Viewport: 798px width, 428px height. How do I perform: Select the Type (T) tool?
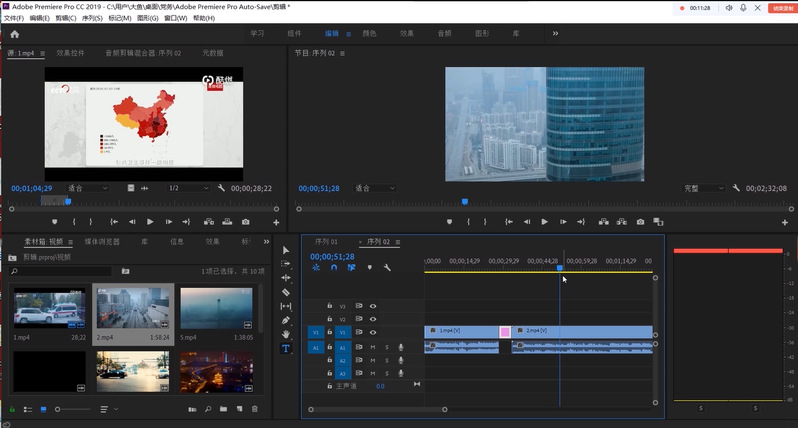click(x=286, y=348)
